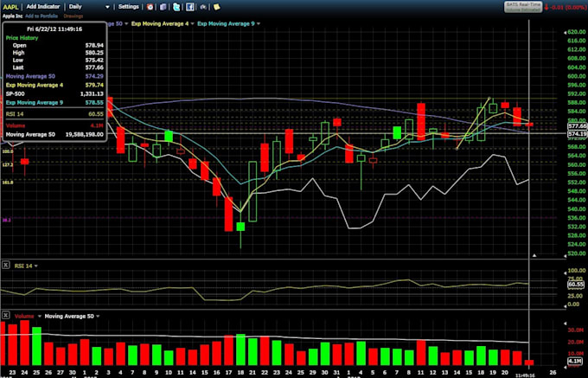Screen dimensions: 588x378
Task: Open Volume panel's Moving Average 50 dropdown
Action: (98, 317)
